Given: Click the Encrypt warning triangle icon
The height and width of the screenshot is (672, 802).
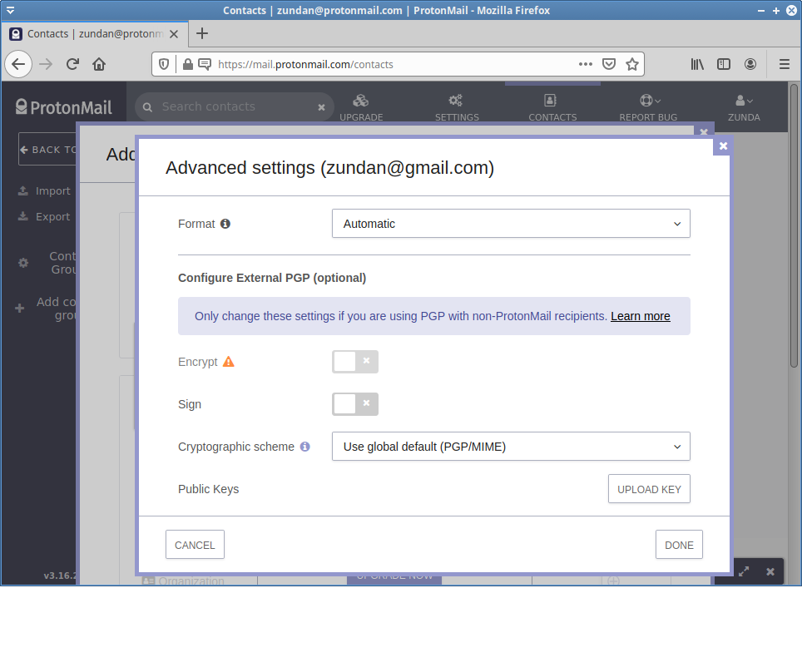Looking at the screenshot, I should (x=228, y=362).
